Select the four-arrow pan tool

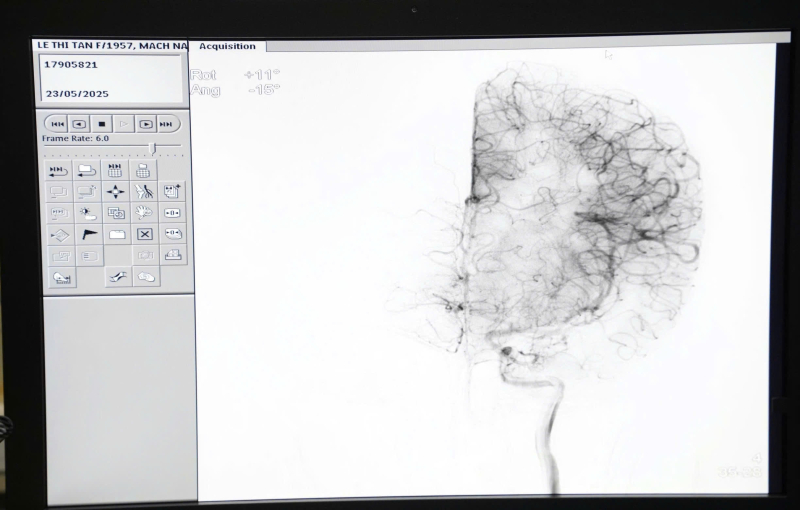click(116, 191)
